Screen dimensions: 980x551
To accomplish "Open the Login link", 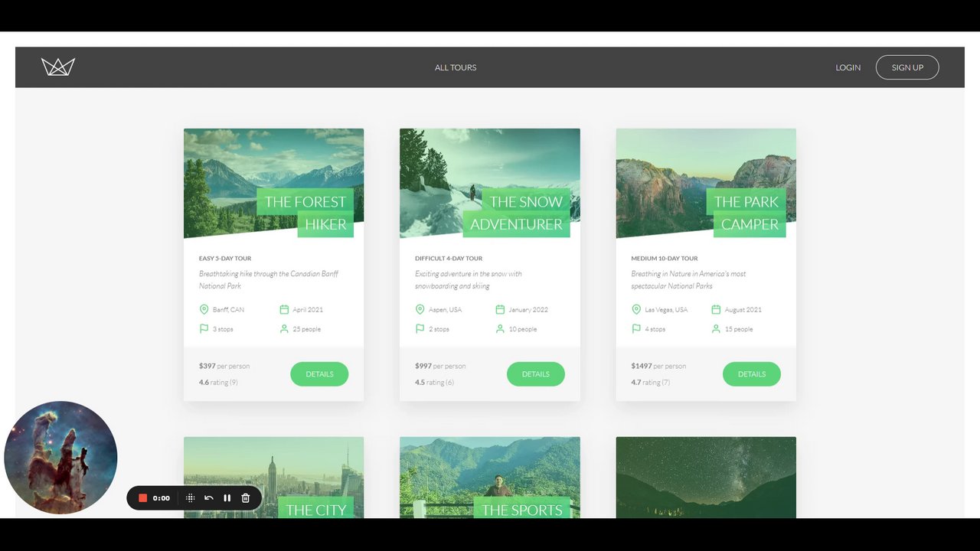I will pyautogui.click(x=848, y=67).
